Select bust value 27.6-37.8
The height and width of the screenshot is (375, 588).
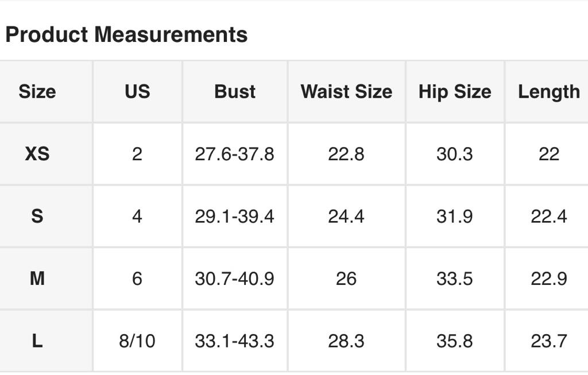point(235,154)
